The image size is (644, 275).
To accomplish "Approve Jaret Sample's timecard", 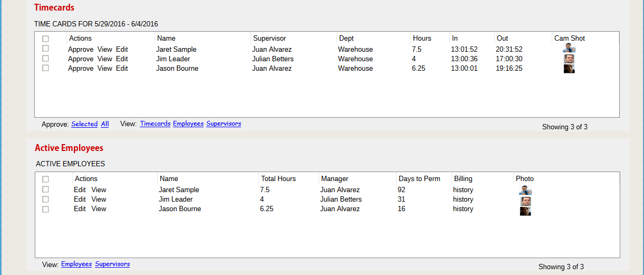I will 81,50.
